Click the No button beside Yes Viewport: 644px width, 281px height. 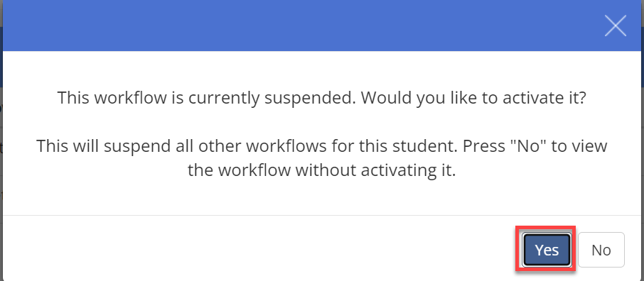(601, 250)
